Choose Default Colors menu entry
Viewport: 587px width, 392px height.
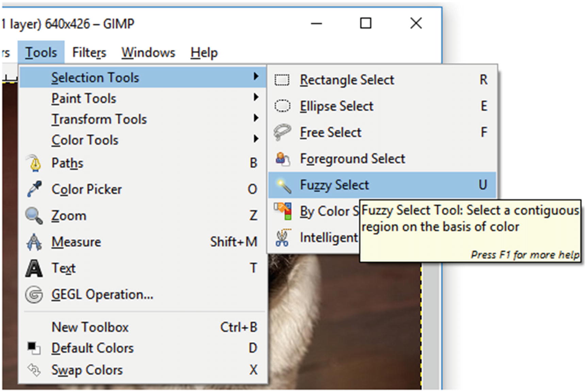click(143, 348)
